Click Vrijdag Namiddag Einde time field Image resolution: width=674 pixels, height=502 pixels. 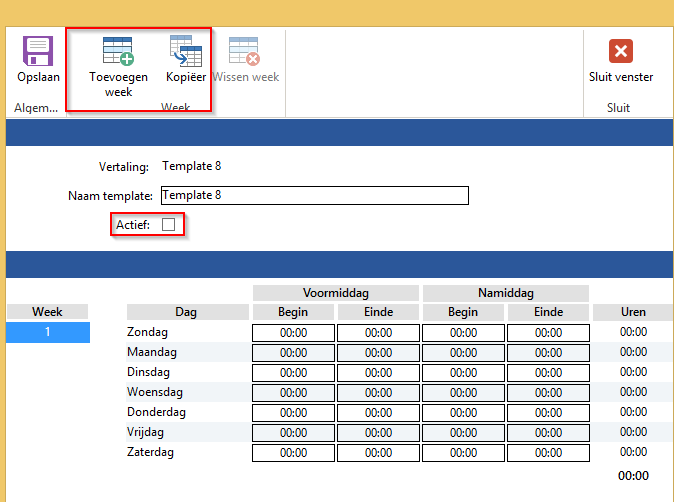tap(548, 433)
